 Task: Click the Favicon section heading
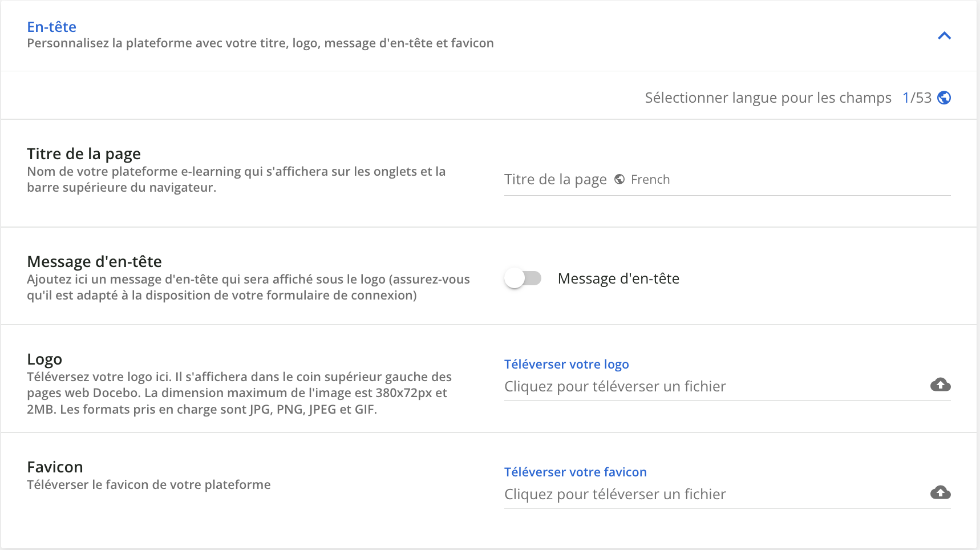55,467
